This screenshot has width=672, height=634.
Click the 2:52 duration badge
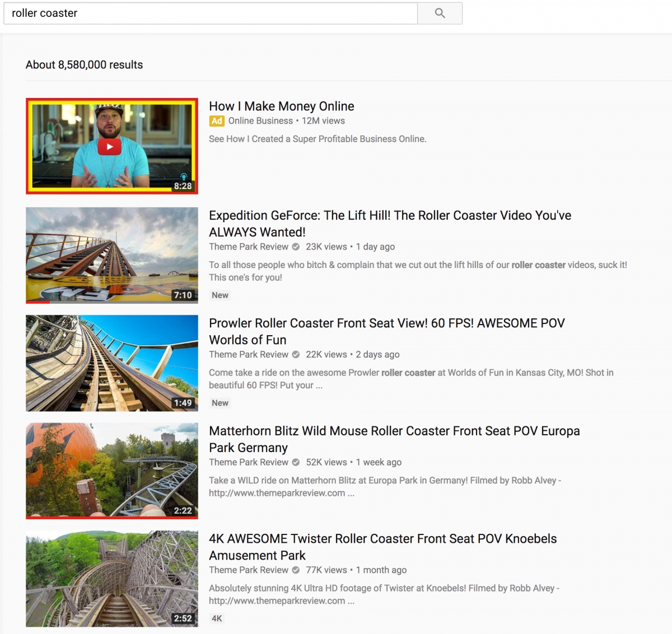(x=183, y=618)
